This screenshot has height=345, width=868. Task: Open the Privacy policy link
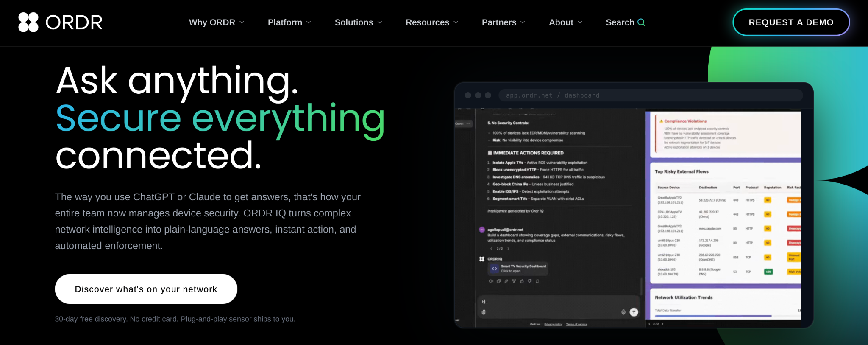[553, 325]
